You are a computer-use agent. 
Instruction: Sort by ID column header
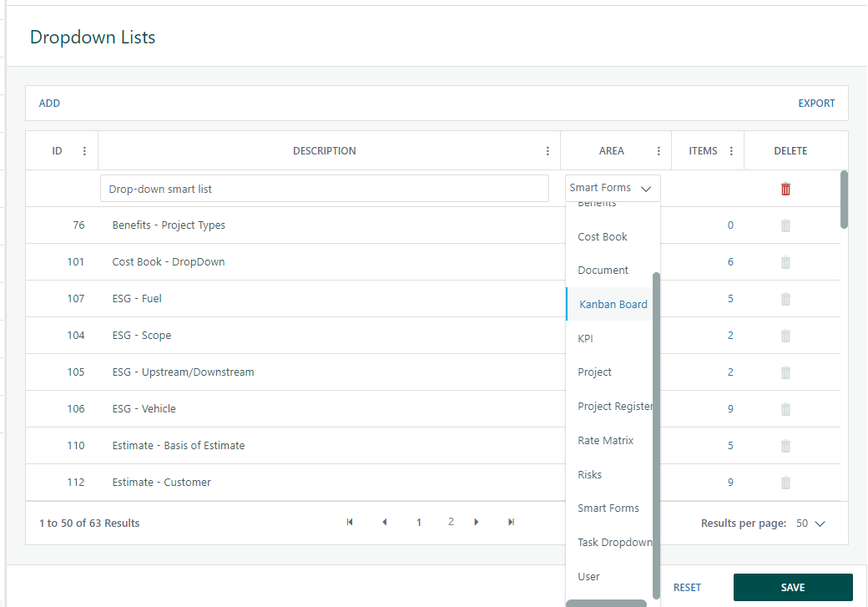pos(57,150)
